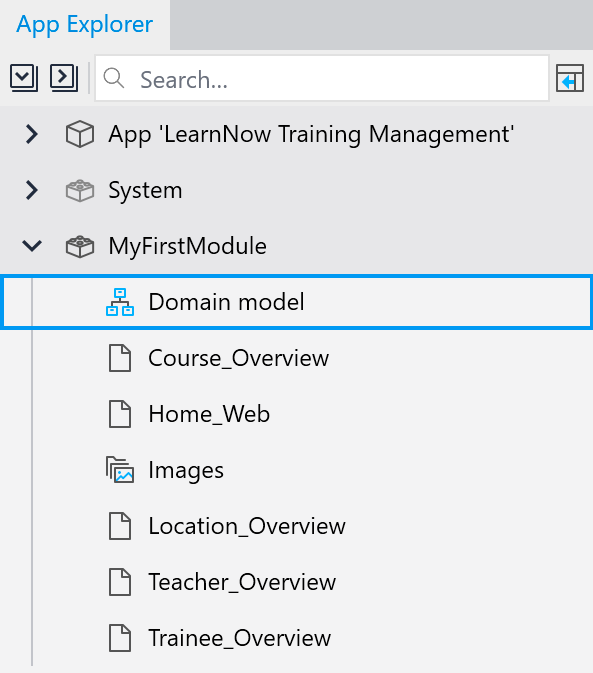
Task: Select the MyFirstModule label
Action: coord(188,247)
